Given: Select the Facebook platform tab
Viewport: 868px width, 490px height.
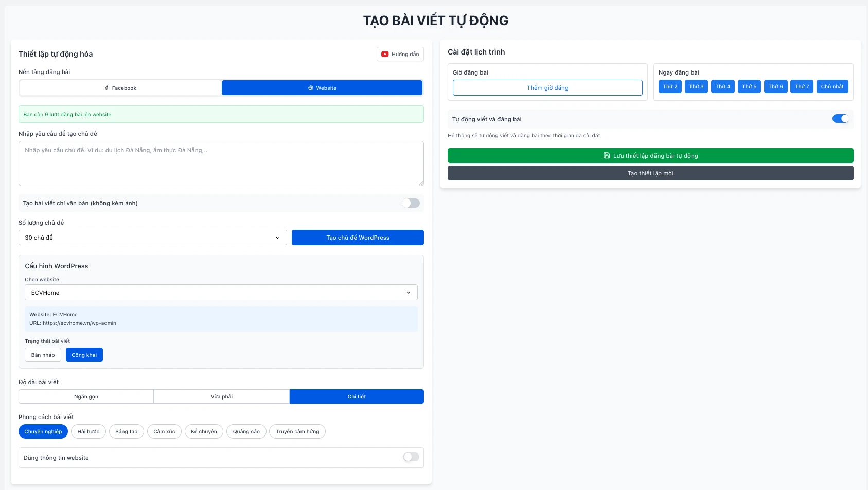Looking at the screenshot, I should (120, 88).
